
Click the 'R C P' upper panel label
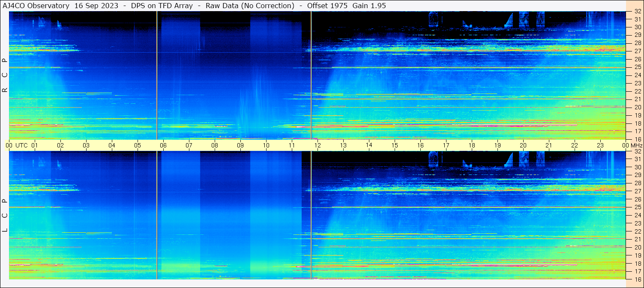click(5, 75)
